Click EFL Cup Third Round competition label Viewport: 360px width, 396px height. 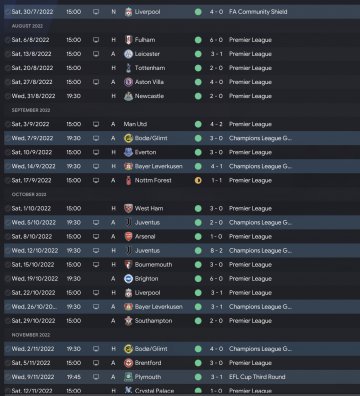click(x=257, y=377)
